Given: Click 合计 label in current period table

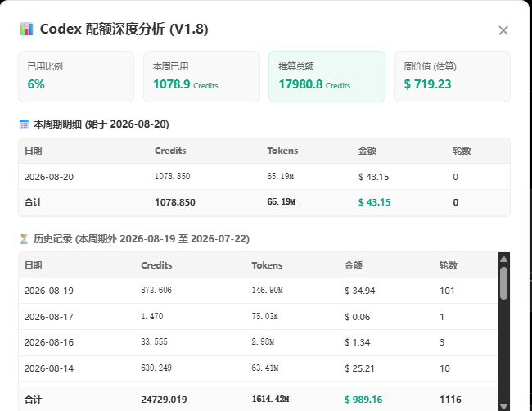Looking at the screenshot, I should [34, 202].
